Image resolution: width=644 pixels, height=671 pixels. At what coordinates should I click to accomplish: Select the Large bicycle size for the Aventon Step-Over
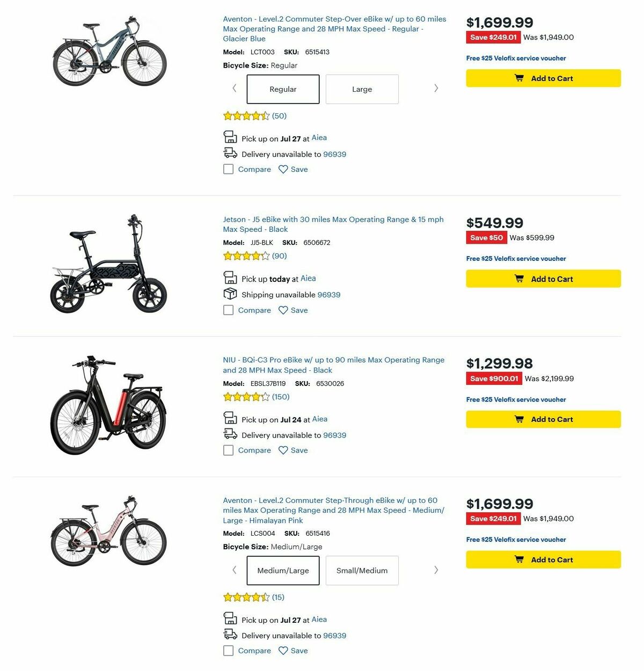click(362, 89)
